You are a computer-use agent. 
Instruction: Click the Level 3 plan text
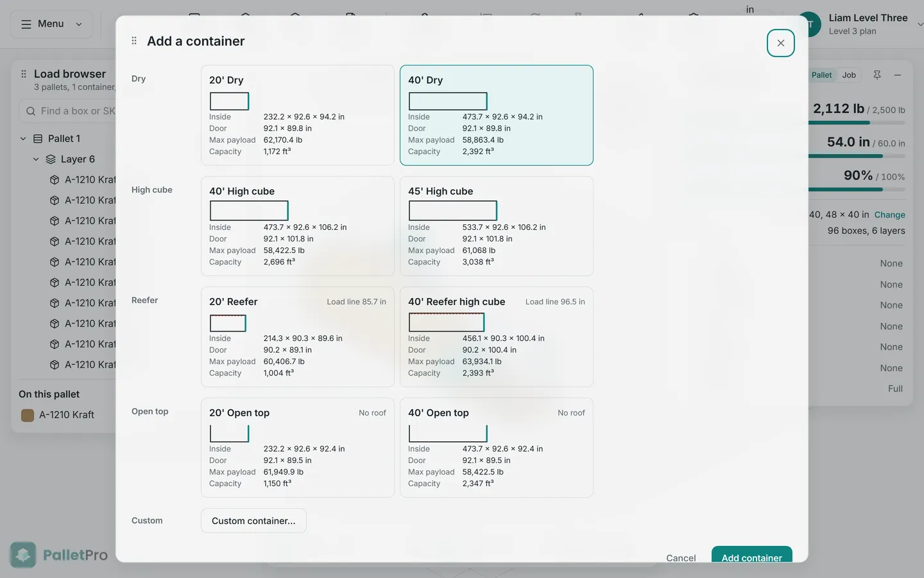click(852, 31)
